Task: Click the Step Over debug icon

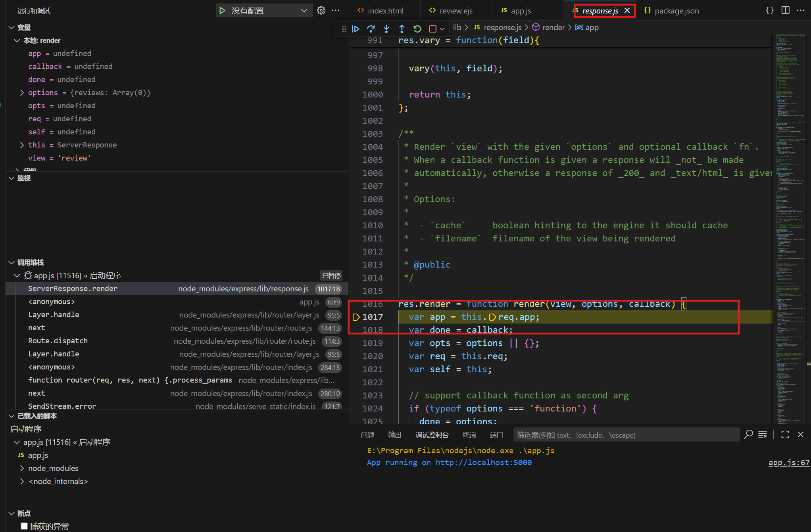Action: (x=371, y=29)
